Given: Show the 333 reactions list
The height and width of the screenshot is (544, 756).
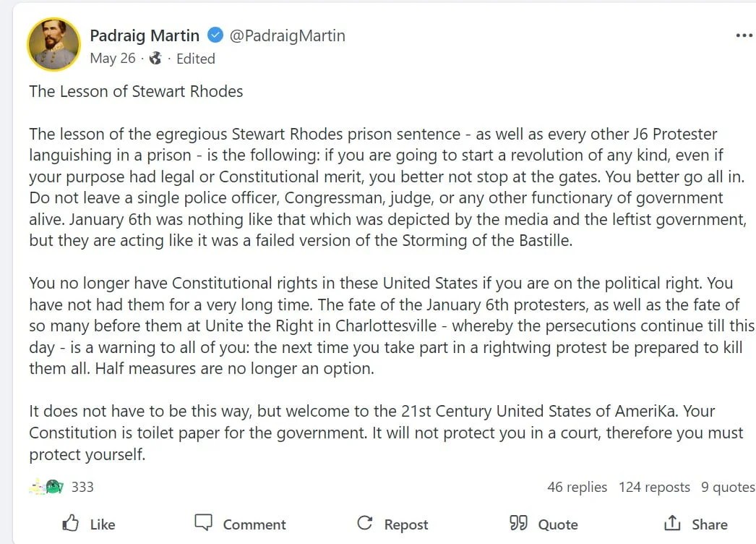Looking at the screenshot, I should tap(82, 487).
